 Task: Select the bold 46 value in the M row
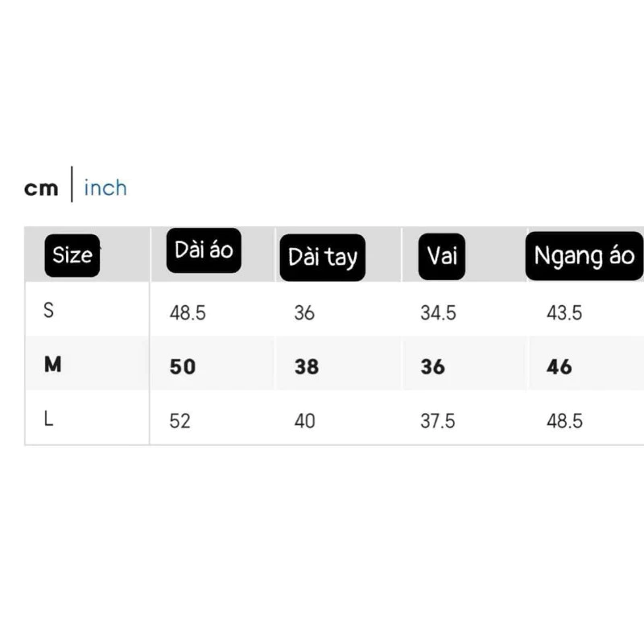(x=559, y=366)
